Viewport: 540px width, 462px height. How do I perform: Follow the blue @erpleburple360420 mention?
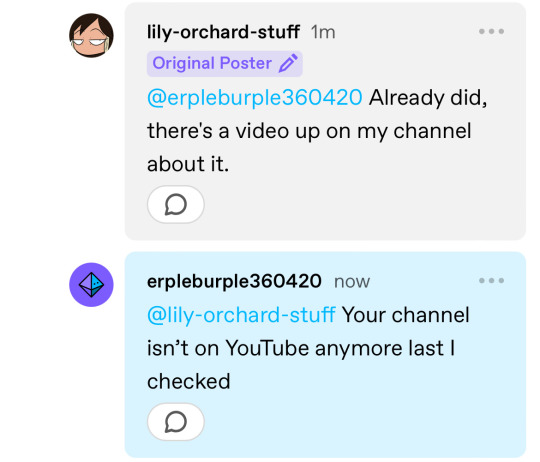(x=255, y=97)
